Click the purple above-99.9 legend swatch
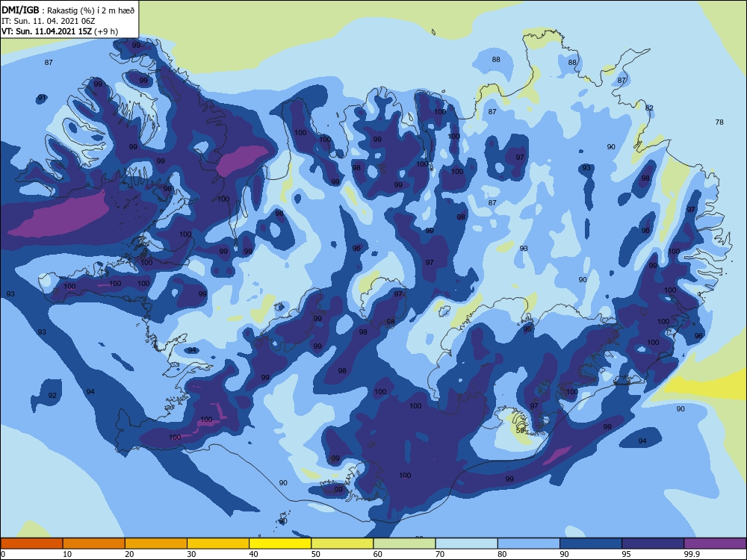Screen dimensions: 747x560 (715, 544)
